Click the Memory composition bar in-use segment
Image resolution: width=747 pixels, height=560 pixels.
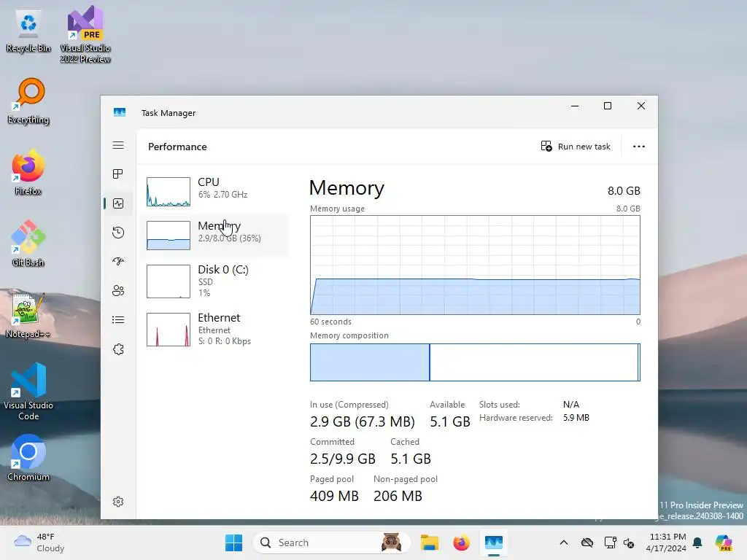click(x=370, y=362)
